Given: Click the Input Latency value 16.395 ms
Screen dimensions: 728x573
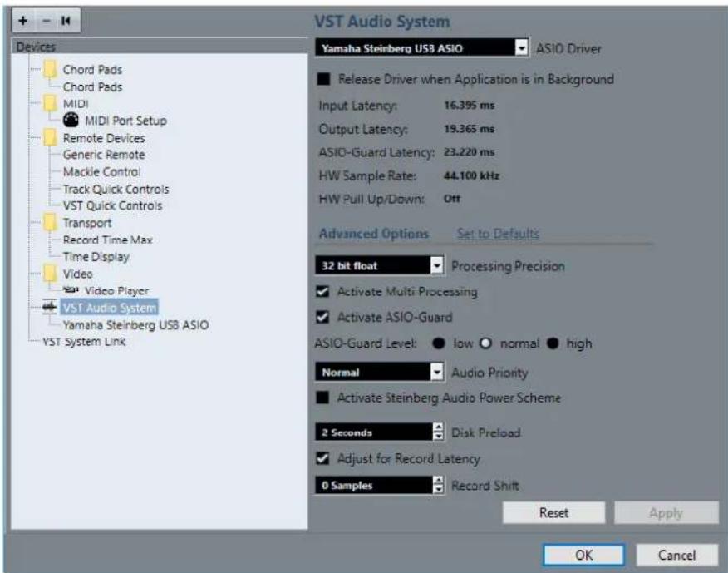Looking at the screenshot, I should coord(469,106).
